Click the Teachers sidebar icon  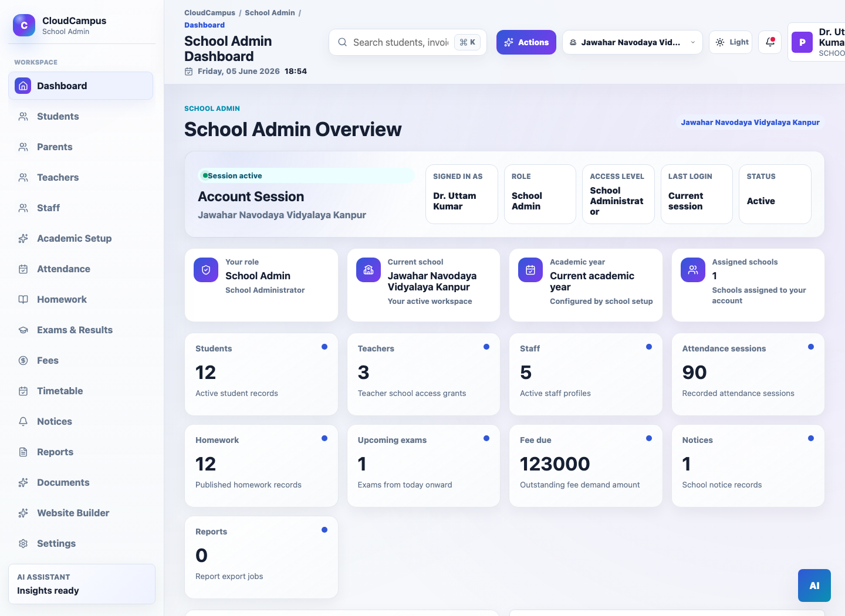[23, 177]
